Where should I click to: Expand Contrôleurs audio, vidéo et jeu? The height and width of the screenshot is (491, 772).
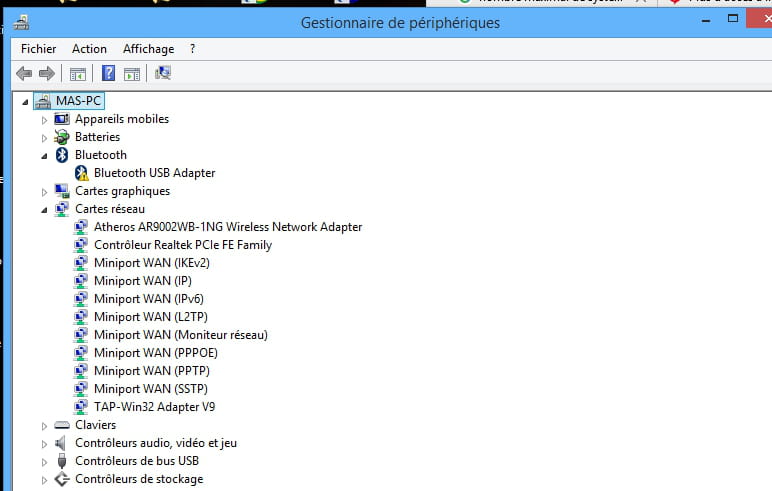(x=44, y=444)
